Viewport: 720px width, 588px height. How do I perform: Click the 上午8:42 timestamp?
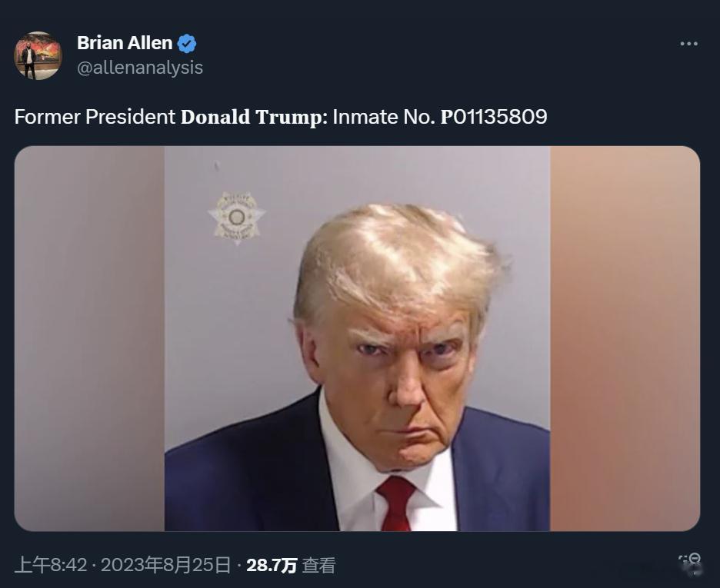pyautogui.click(x=51, y=565)
